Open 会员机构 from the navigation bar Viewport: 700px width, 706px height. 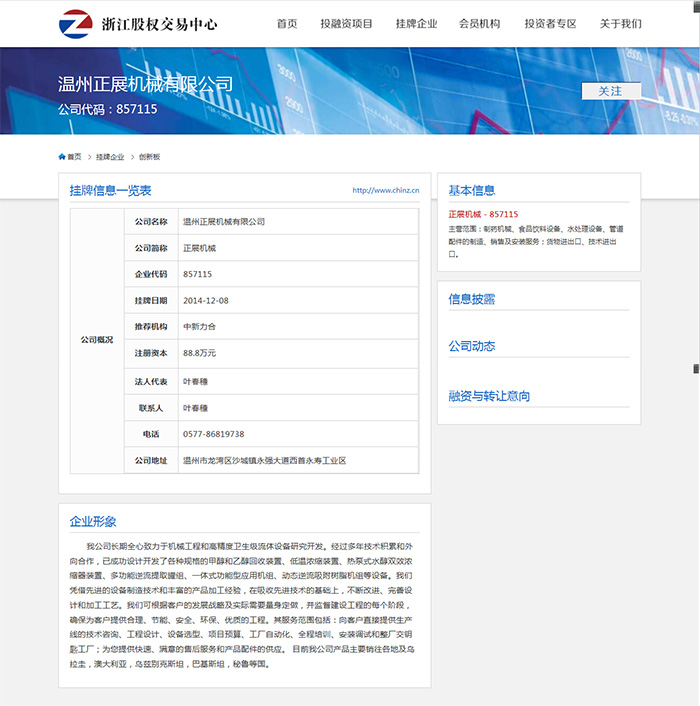[479, 23]
